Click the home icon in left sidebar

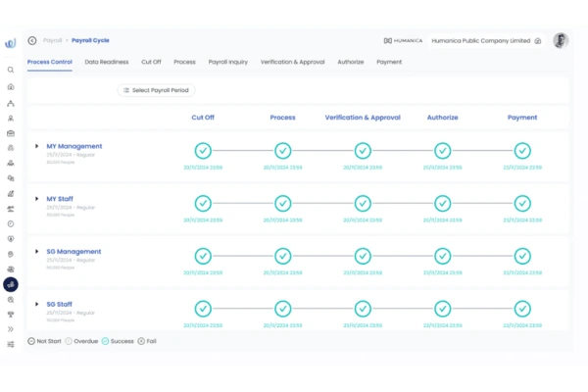click(x=10, y=86)
